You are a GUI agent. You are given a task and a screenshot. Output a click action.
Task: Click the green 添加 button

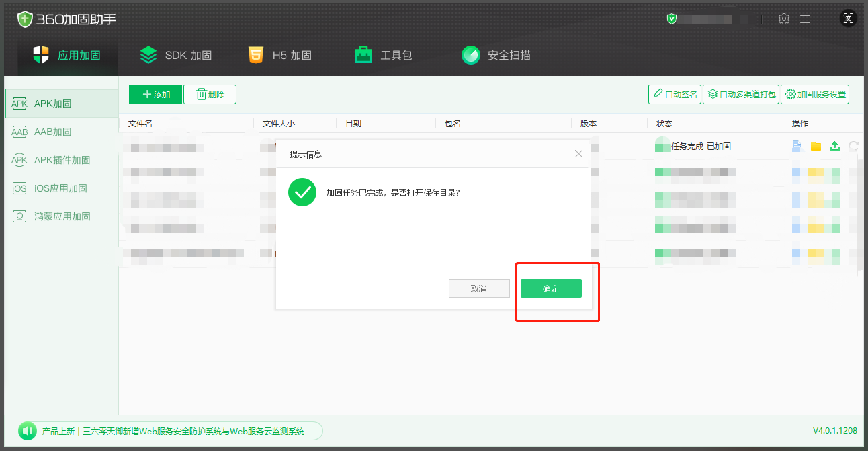tap(155, 95)
